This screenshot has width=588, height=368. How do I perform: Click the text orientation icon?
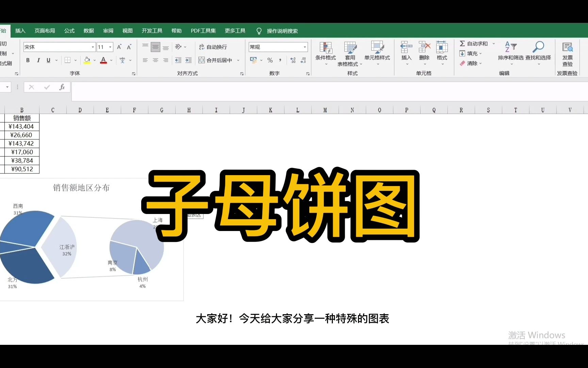click(x=178, y=47)
